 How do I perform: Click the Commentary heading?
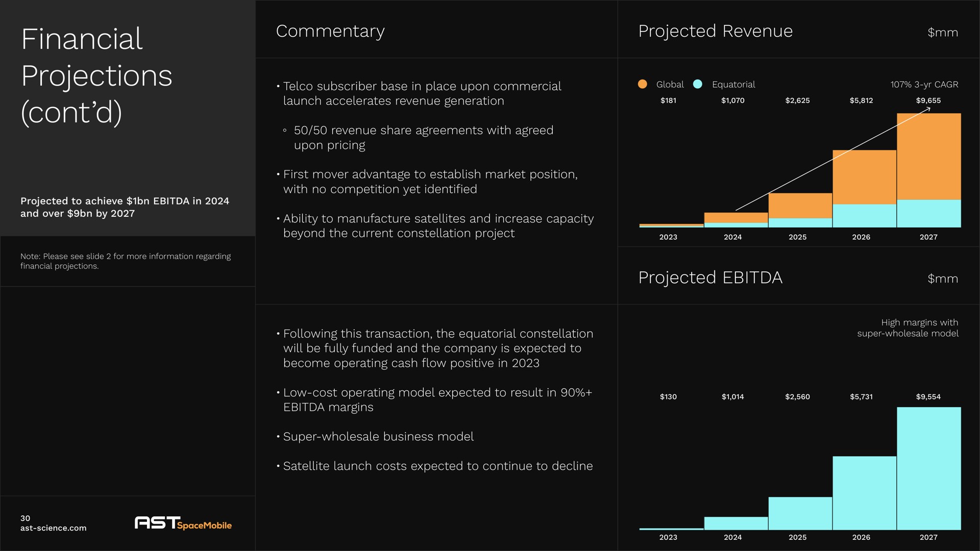[330, 31]
